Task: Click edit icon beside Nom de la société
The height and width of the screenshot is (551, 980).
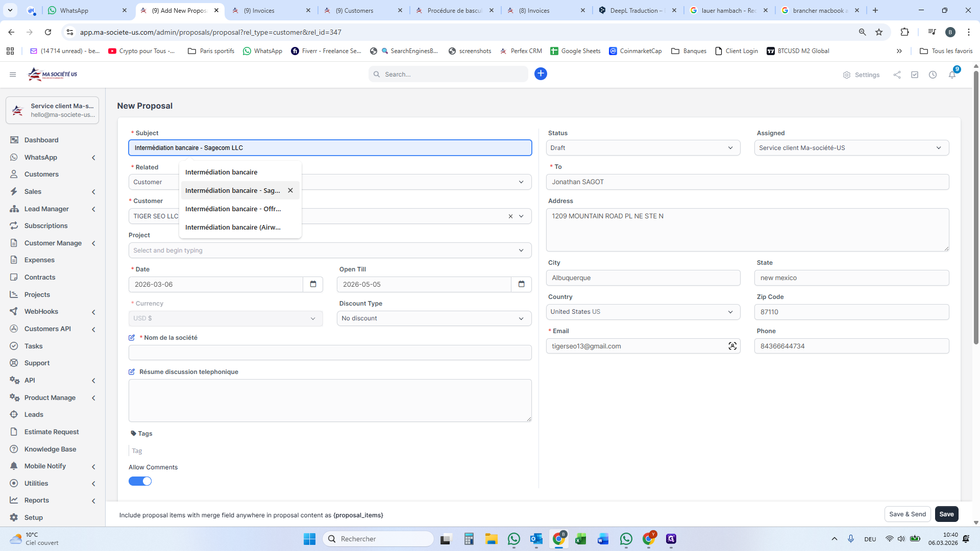Action: [132, 338]
